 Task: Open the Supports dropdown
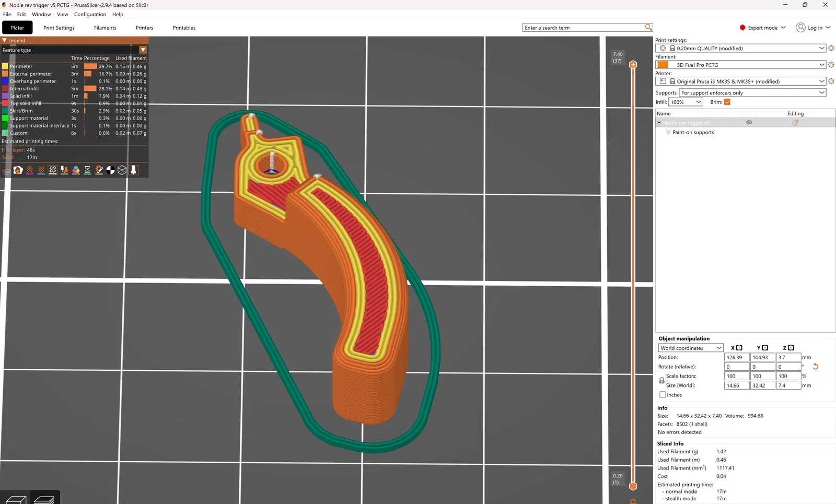[752, 93]
